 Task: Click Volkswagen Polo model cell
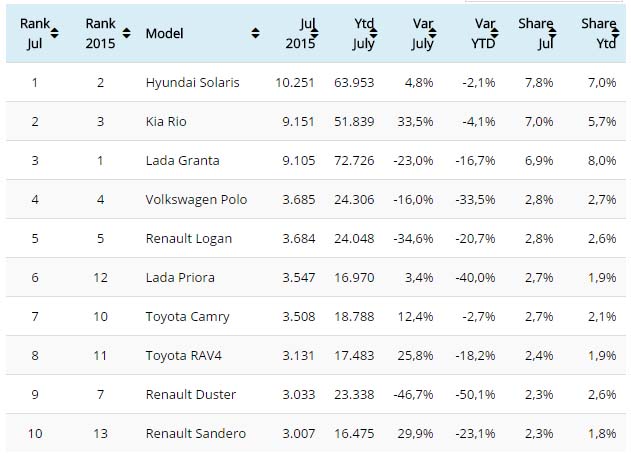[196, 199]
